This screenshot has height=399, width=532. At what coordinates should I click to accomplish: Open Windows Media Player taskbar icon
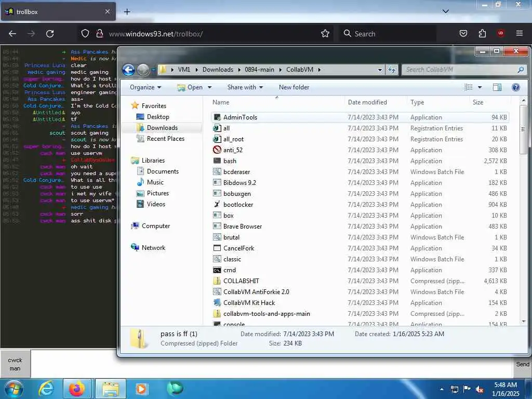tap(141, 389)
